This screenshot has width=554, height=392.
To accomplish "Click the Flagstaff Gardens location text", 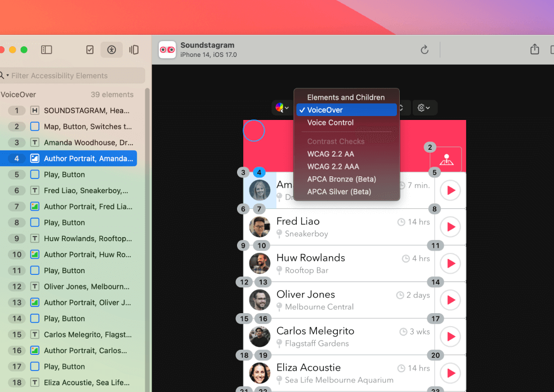I will pyautogui.click(x=316, y=343).
